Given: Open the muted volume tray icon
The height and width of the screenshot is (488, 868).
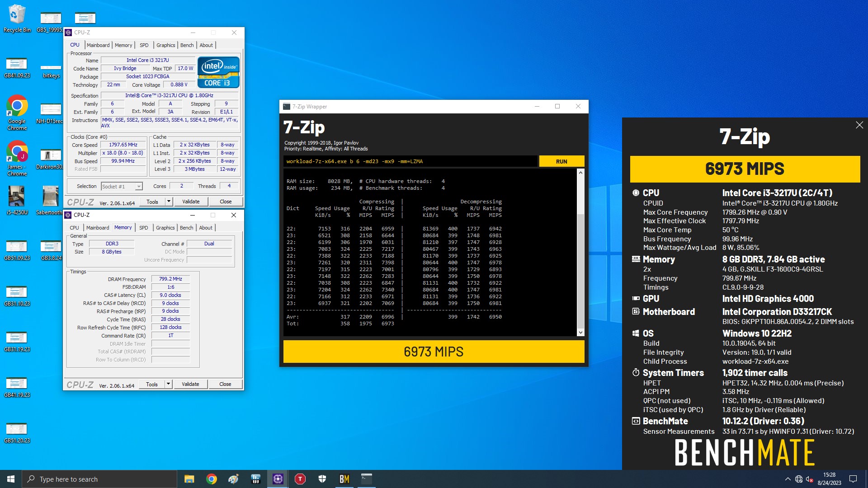Looking at the screenshot, I should click(810, 479).
